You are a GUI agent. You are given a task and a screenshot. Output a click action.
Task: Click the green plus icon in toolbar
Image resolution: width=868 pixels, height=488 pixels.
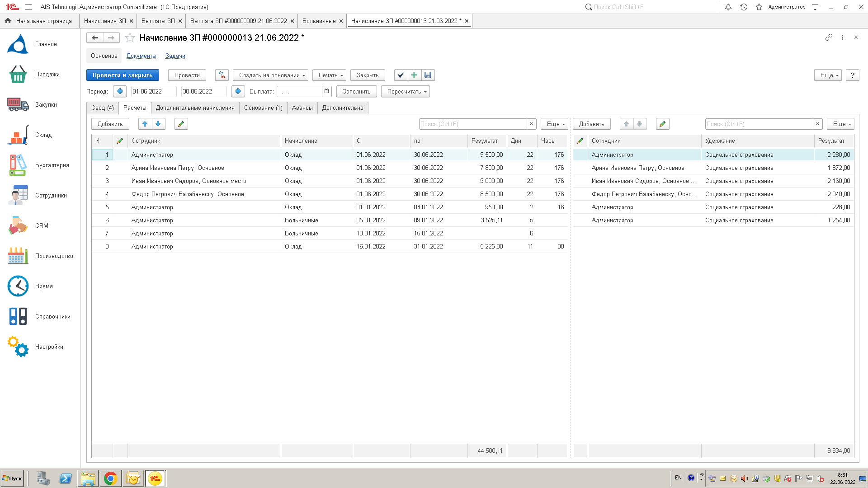[414, 75]
